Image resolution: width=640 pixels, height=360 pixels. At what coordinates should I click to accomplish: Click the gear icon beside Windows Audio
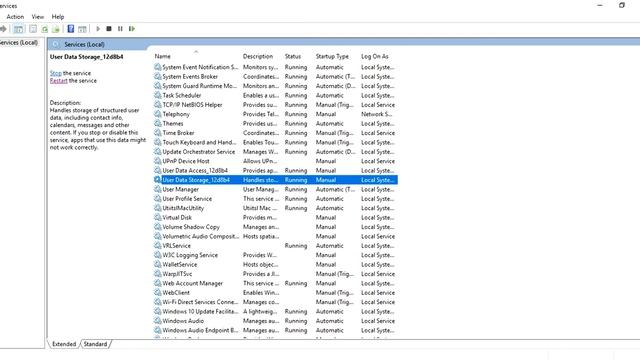click(158, 320)
